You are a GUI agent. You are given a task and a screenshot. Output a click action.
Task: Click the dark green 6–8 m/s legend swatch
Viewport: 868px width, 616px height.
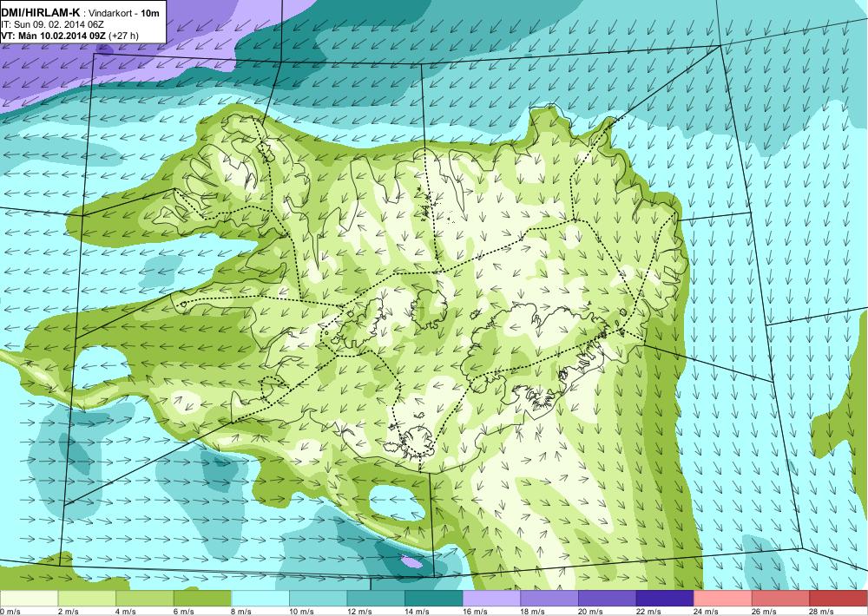tap(202, 599)
